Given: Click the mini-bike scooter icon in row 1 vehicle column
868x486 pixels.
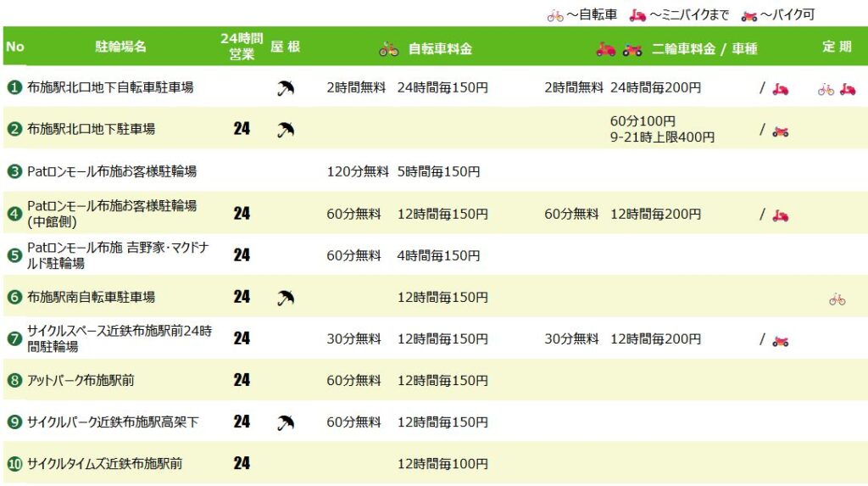Looking at the screenshot, I should (x=781, y=89).
